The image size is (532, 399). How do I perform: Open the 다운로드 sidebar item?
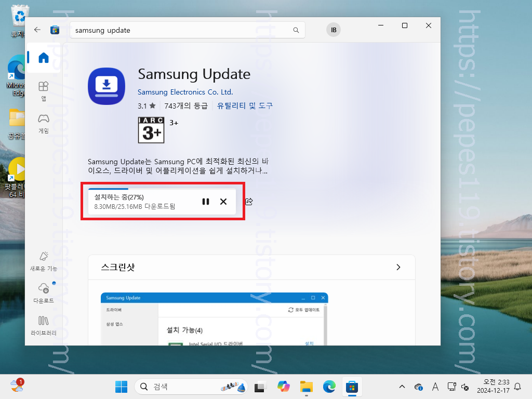44,293
